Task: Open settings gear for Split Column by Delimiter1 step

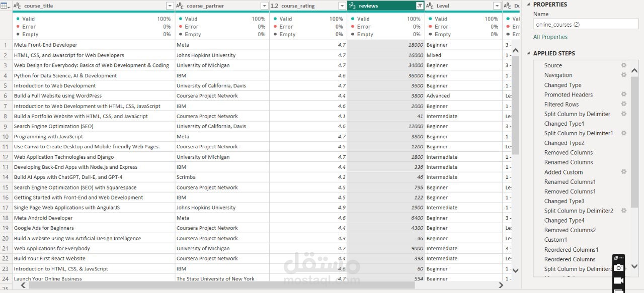Action: [x=624, y=133]
